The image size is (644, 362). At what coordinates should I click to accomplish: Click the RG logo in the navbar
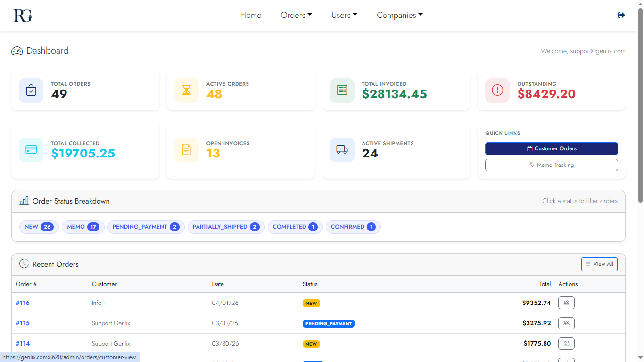click(x=22, y=15)
